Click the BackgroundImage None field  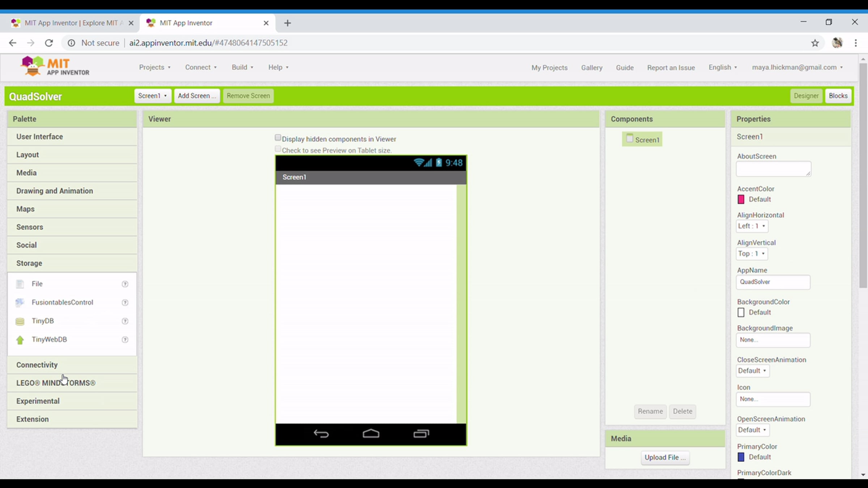coord(773,340)
